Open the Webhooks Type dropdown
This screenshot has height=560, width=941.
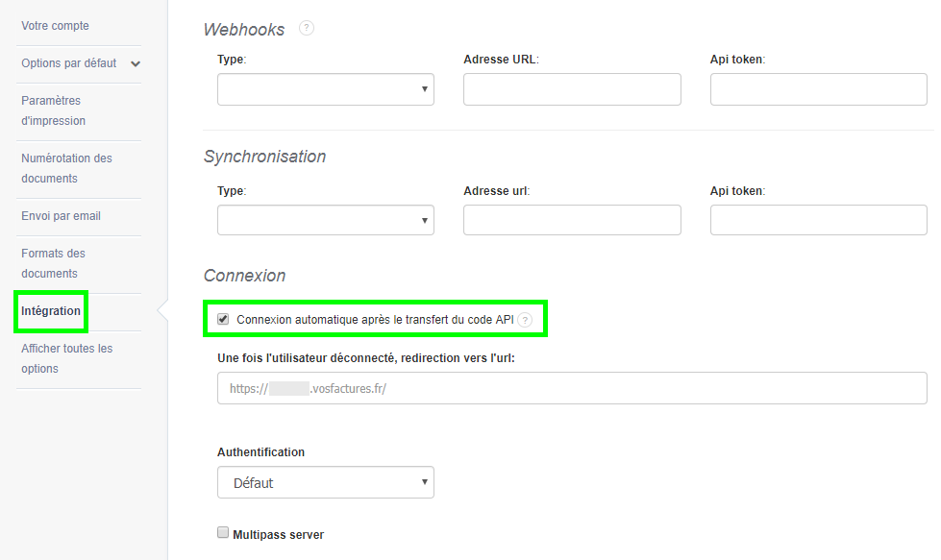(x=325, y=88)
